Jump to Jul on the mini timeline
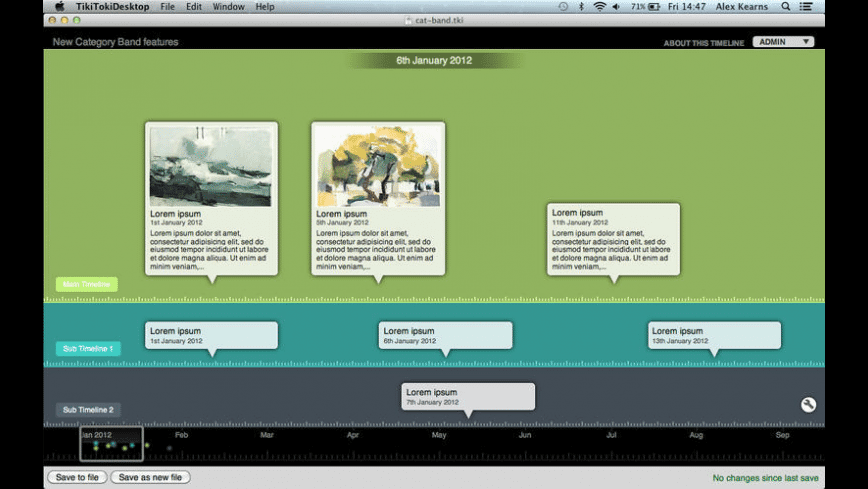The image size is (868, 489). (x=611, y=435)
